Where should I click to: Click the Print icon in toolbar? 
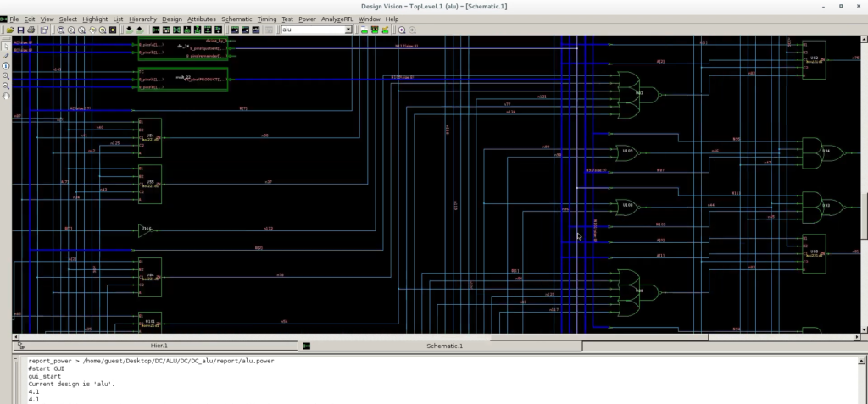pyautogui.click(x=32, y=30)
